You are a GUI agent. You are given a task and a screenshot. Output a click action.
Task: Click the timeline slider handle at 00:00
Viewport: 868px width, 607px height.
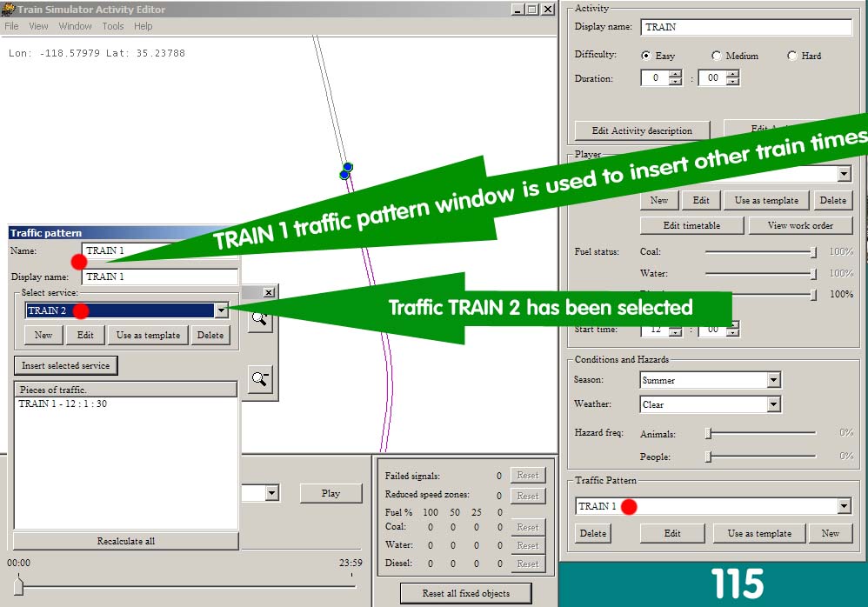18,584
